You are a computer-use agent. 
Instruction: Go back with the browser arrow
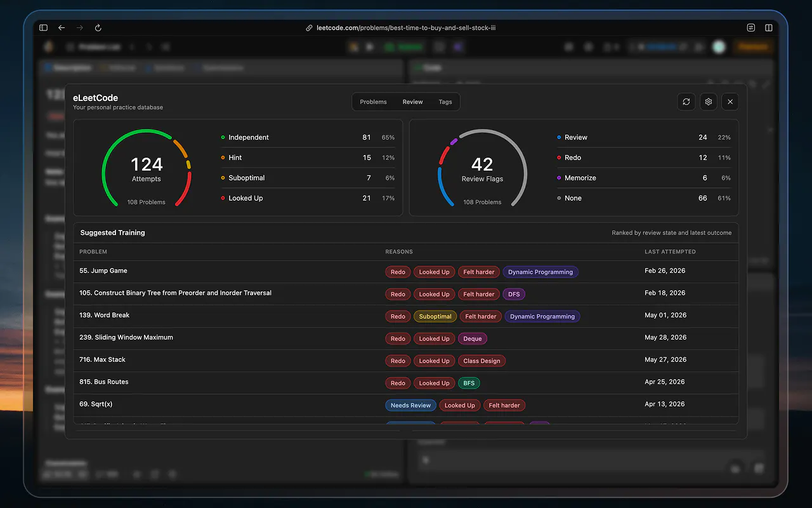62,28
